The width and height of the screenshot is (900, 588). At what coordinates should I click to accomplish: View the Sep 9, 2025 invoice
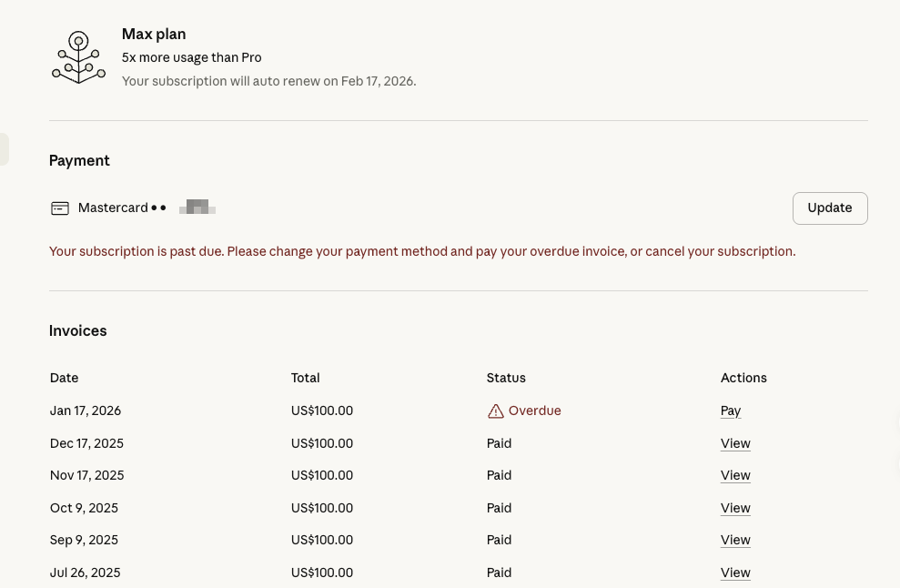click(x=735, y=540)
